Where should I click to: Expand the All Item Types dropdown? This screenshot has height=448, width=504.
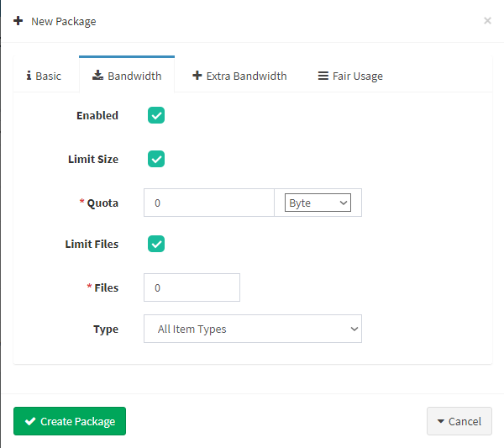[253, 329]
